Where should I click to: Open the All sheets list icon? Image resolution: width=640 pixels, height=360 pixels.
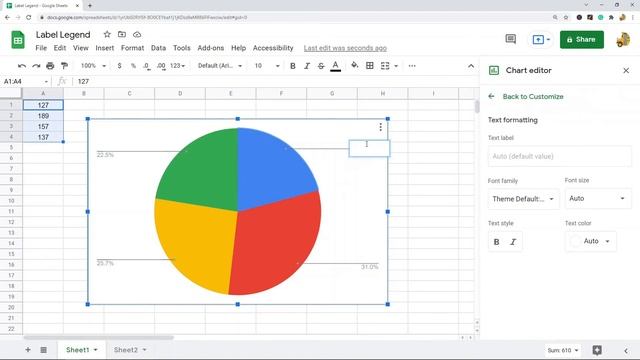[x=43, y=350]
